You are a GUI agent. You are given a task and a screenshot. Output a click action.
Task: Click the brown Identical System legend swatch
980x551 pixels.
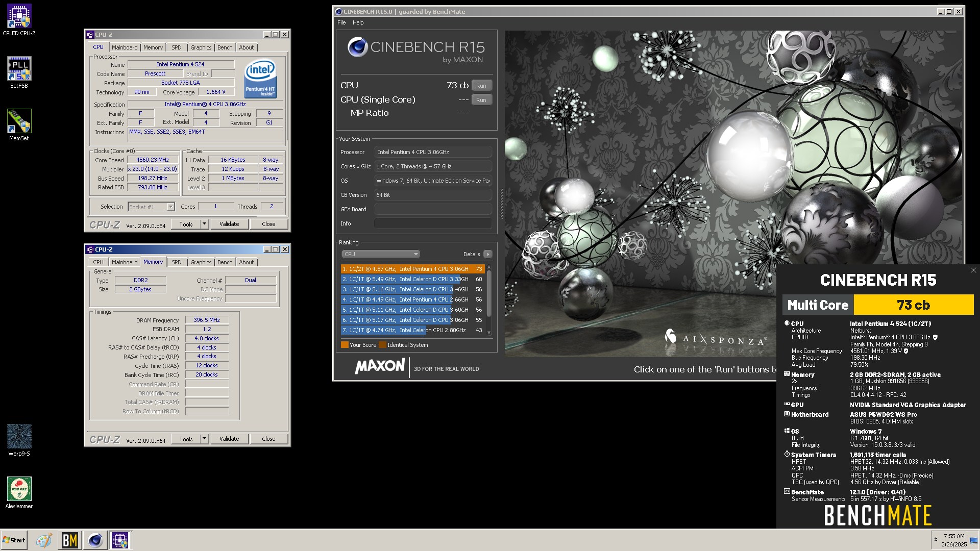coord(382,345)
